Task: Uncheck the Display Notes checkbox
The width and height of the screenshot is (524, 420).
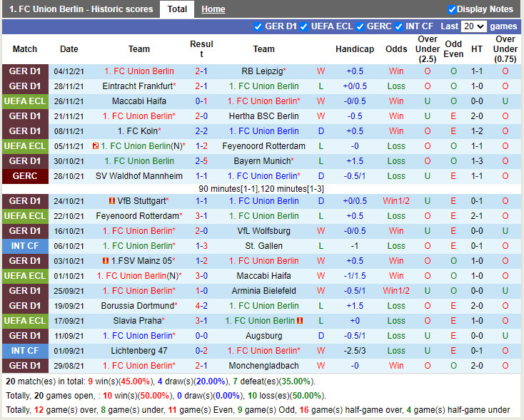Action: pos(452,9)
